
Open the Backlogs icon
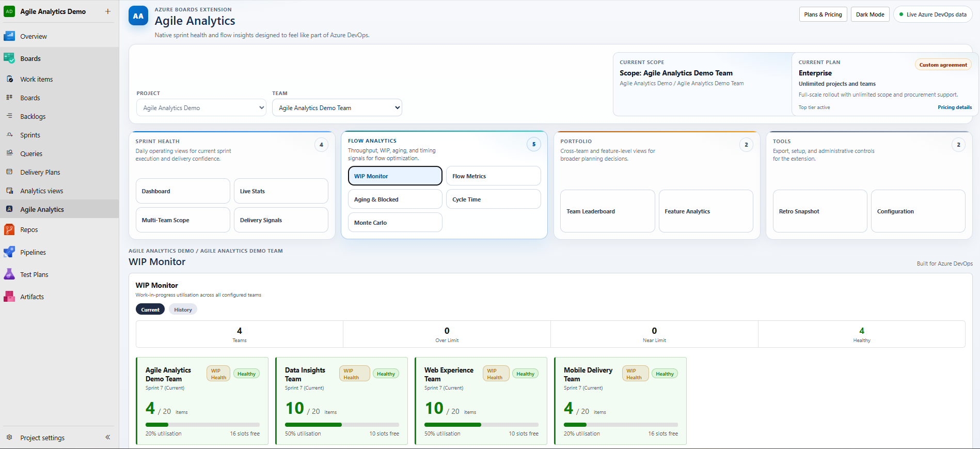click(9, 116)
